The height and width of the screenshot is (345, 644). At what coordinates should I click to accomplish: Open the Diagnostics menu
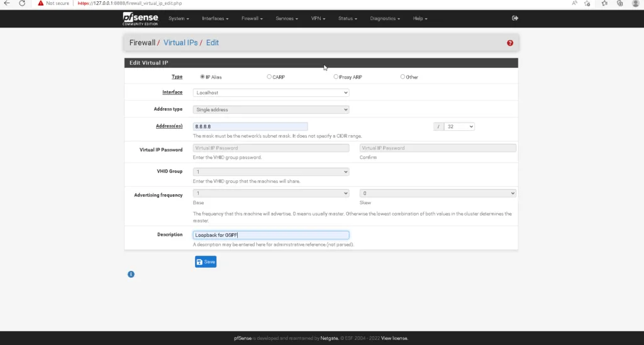coord(385,18)
